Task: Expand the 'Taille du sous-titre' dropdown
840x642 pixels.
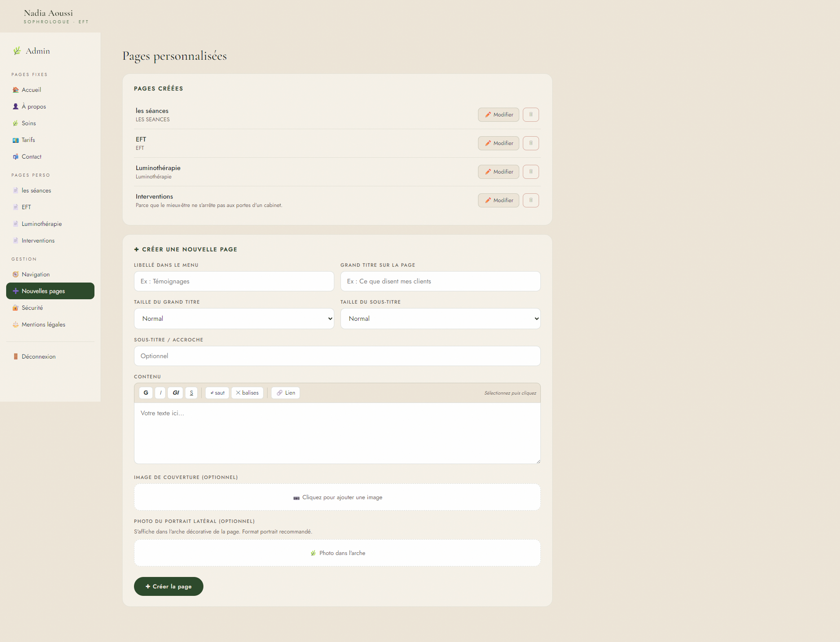Action: point(441,319)
